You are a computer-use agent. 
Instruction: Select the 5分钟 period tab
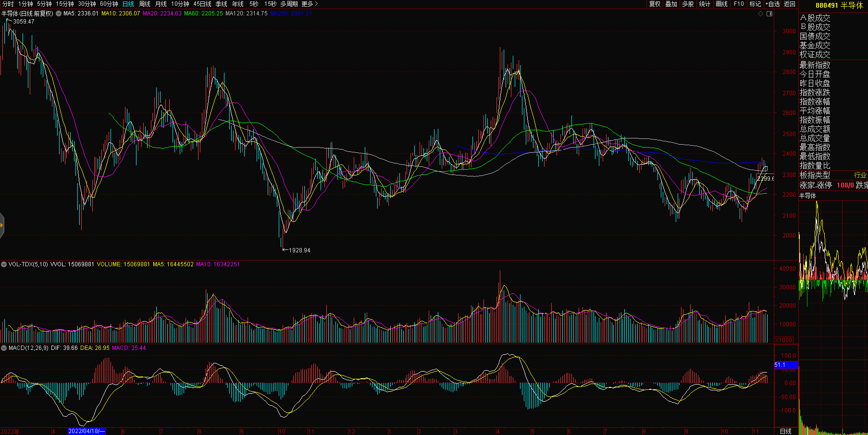(45, 4)
